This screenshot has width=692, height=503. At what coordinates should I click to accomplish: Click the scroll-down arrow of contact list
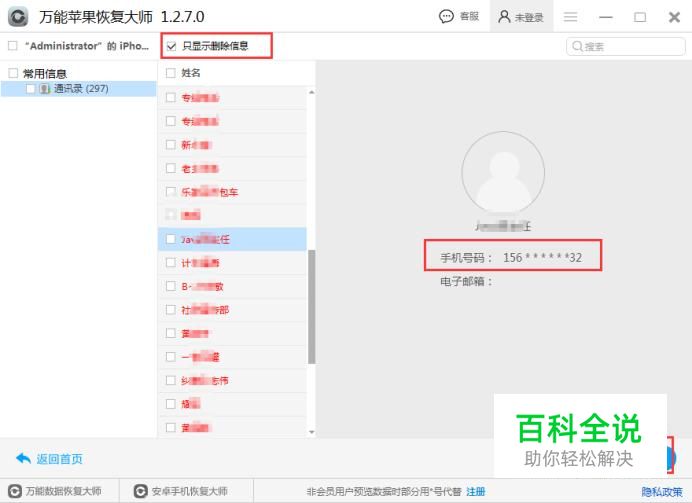click(312, 432)
